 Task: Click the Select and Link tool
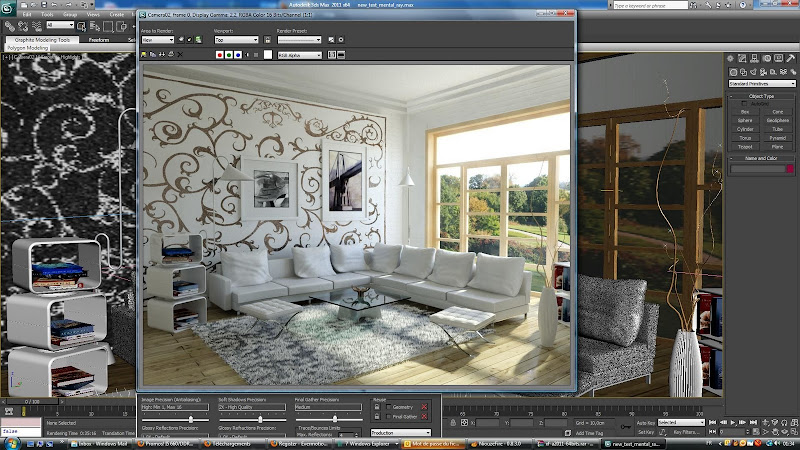click(10, 26)
